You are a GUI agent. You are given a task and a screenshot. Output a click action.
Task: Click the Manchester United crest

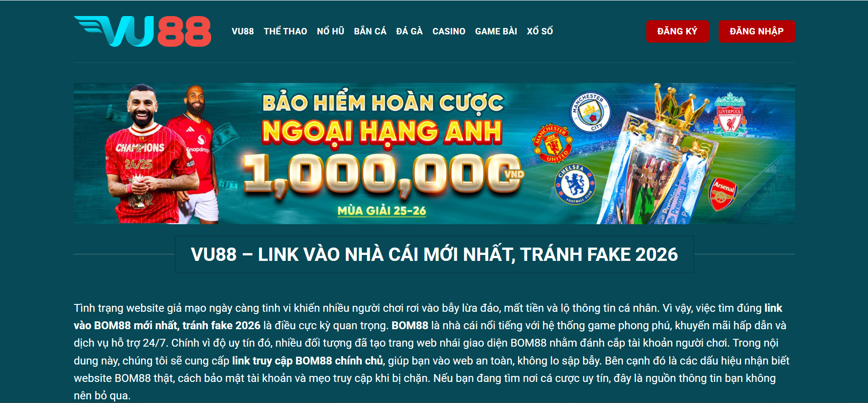552,144
